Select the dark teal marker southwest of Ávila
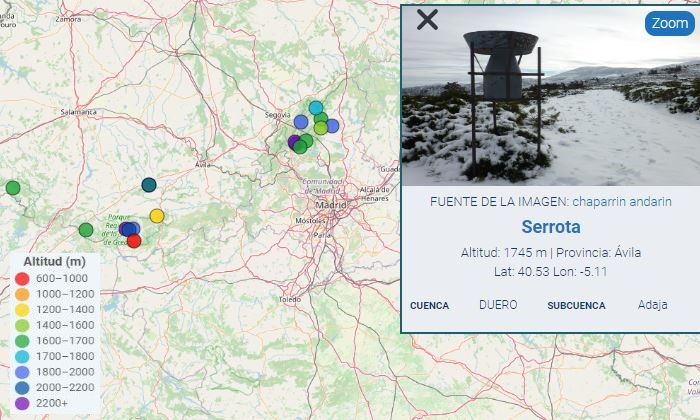This screenshot has width=700, height=420. [x=149, y=185]
